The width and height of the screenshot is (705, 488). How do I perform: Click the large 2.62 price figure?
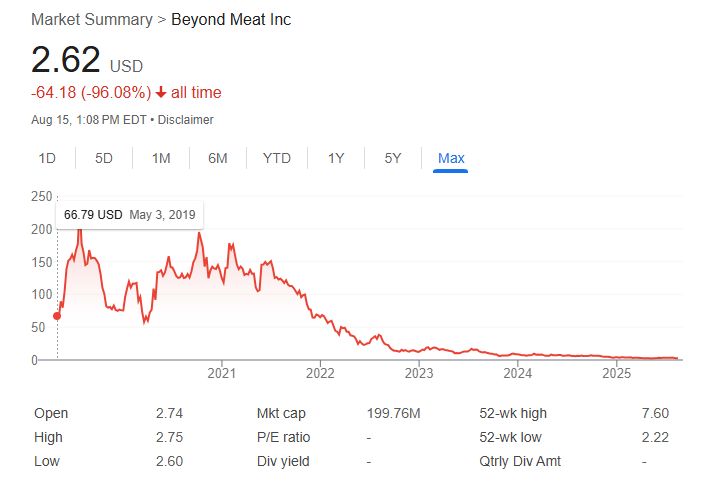point(66,60)
